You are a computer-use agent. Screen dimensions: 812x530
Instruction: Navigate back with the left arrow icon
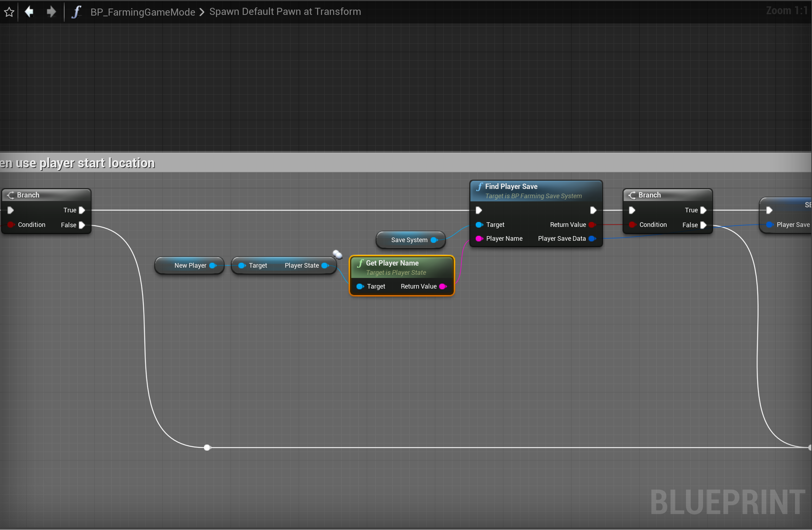click(x=29, y=12)
